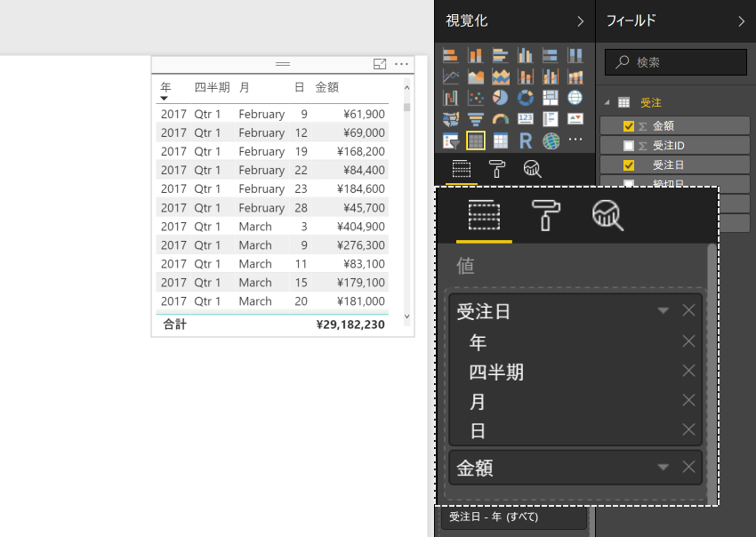Open more custom visuals via ellipsis
The image size is (756, 537).
(x=575, y=140)
